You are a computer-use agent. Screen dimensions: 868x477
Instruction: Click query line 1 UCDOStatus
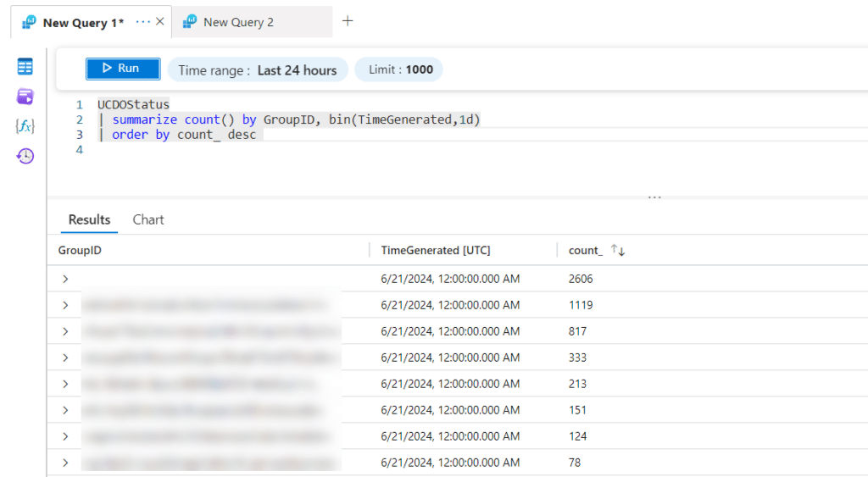pos(133,104)
